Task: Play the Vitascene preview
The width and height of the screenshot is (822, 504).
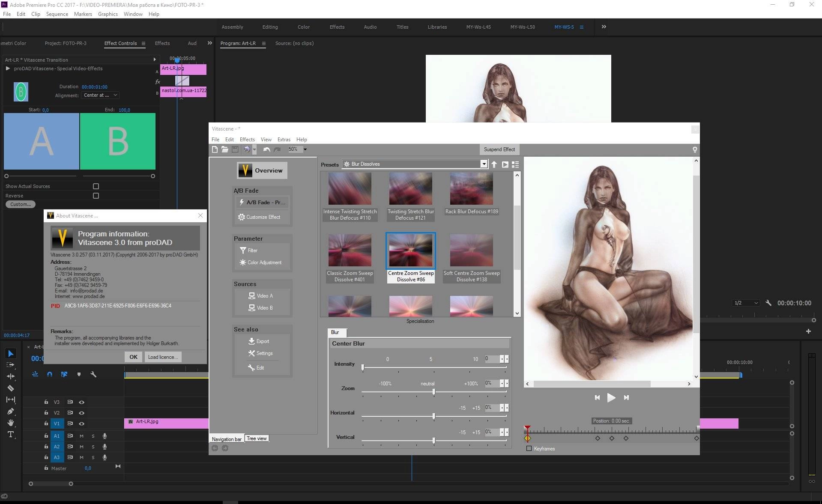Action: [611, 397]
